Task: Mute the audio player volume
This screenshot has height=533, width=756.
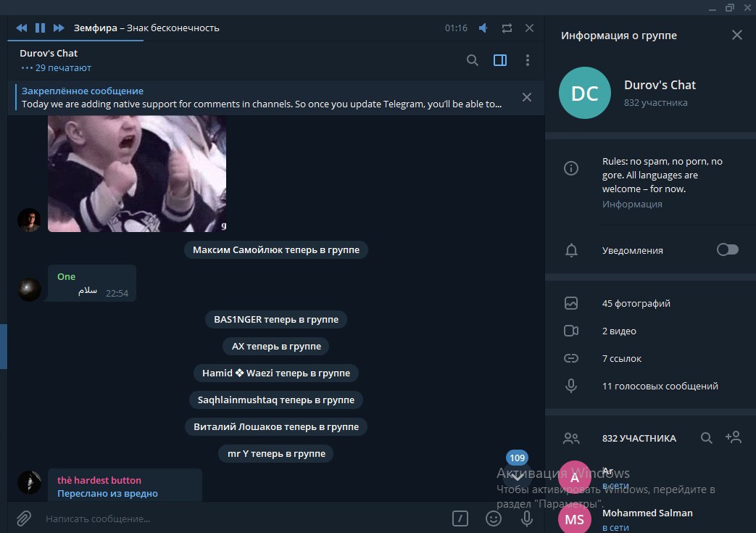Action: tap(483, 28)
